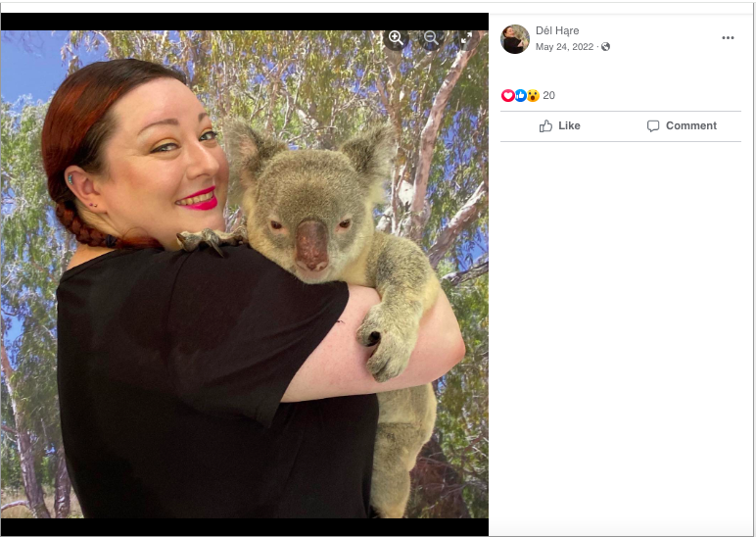Click the empty white comments panel area
Image resolution: width=756 pixels, height=537 pixels.
tap(621, 338)
